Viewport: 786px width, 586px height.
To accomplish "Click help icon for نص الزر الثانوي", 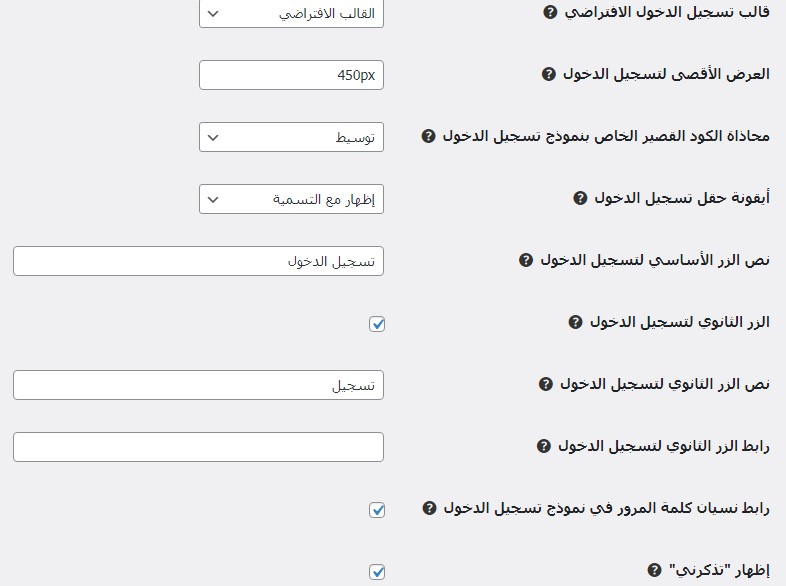I will pos(546,384).
